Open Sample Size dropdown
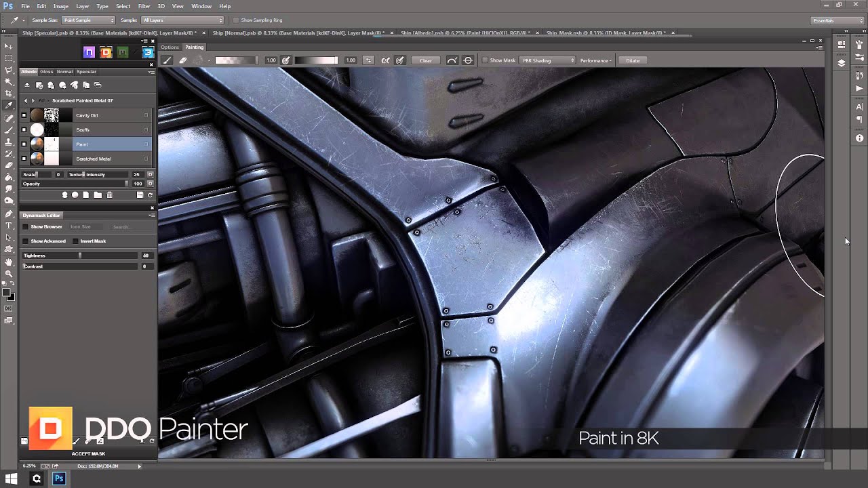The height and width of the screenshot is (488, 868). [88, 20]
